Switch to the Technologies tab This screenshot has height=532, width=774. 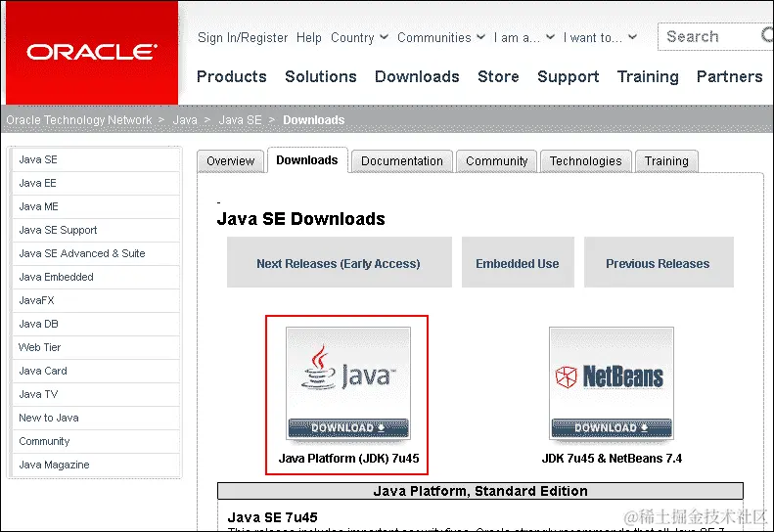click(586, 161)
